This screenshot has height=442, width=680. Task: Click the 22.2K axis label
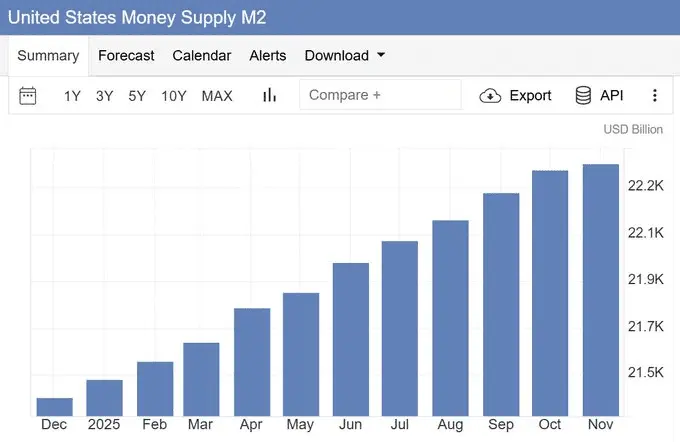[x=646, y=186]
